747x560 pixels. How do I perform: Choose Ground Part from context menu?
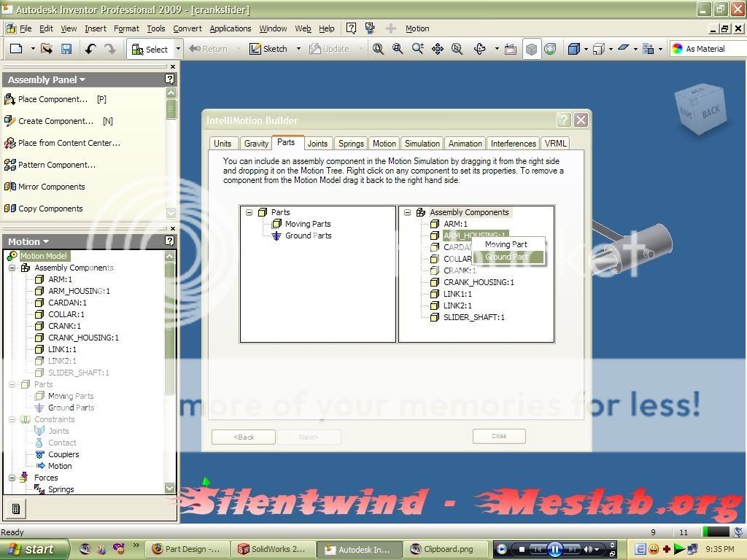tap(506, 257)
